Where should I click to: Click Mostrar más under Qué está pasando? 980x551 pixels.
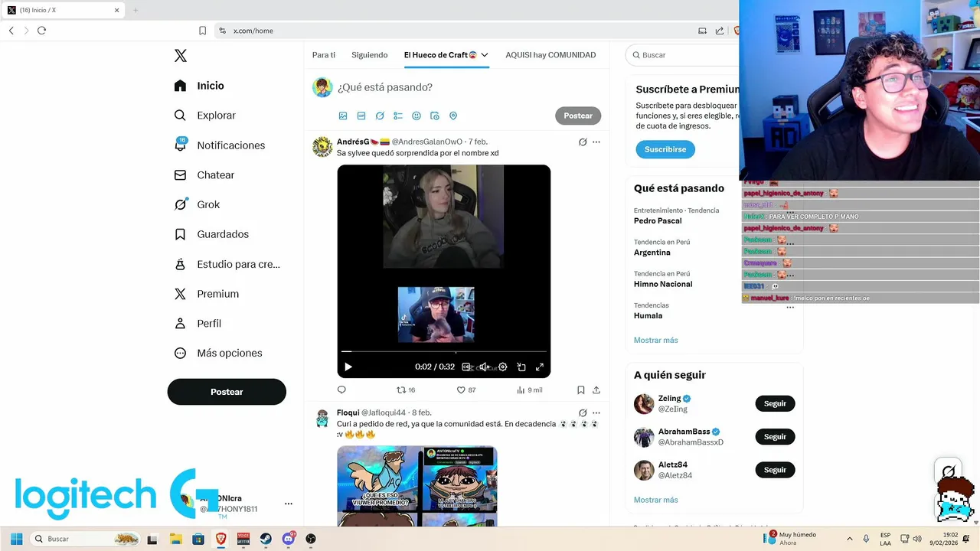[x=656, y=340]
